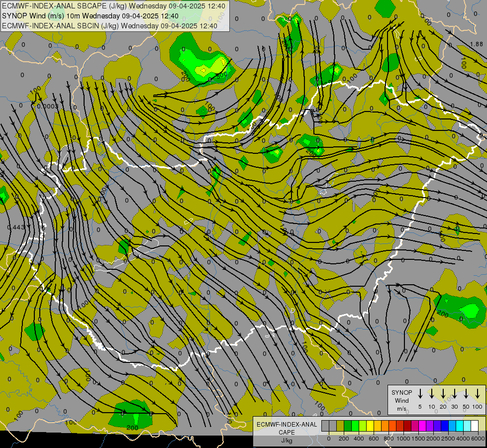
Task: Click the 10 m/s wind legend arrow
Action: click(431, 393)
